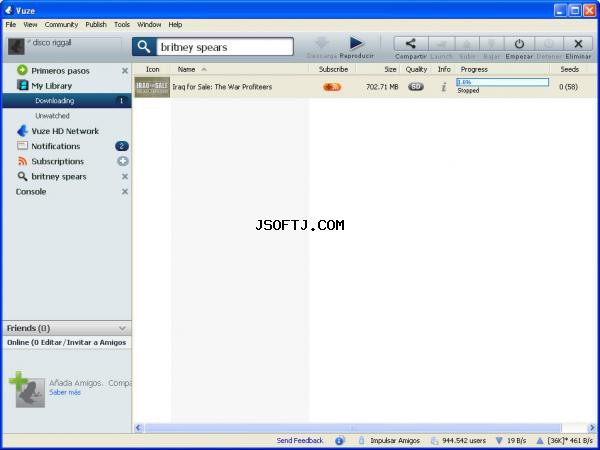The image size is (600, 450).
Task: Click the status bar info icon
Action: 340,440
